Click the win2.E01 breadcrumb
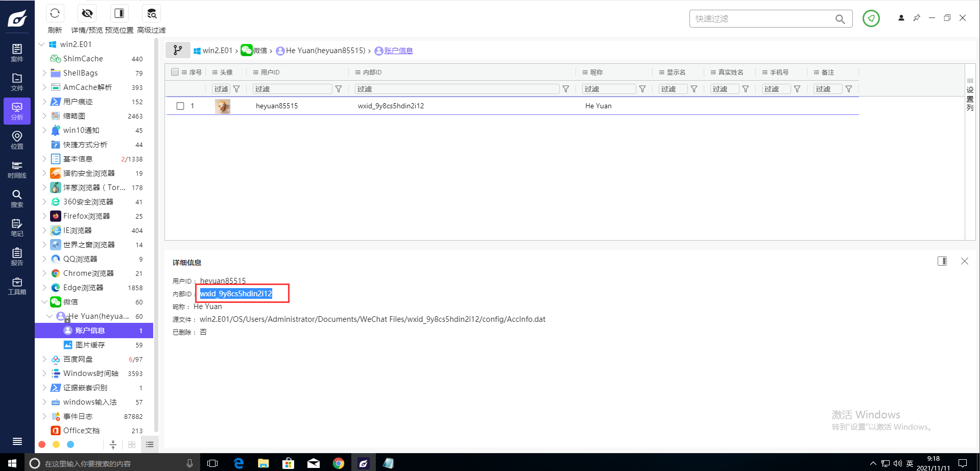The image size is (980, 471). [213, 51]
